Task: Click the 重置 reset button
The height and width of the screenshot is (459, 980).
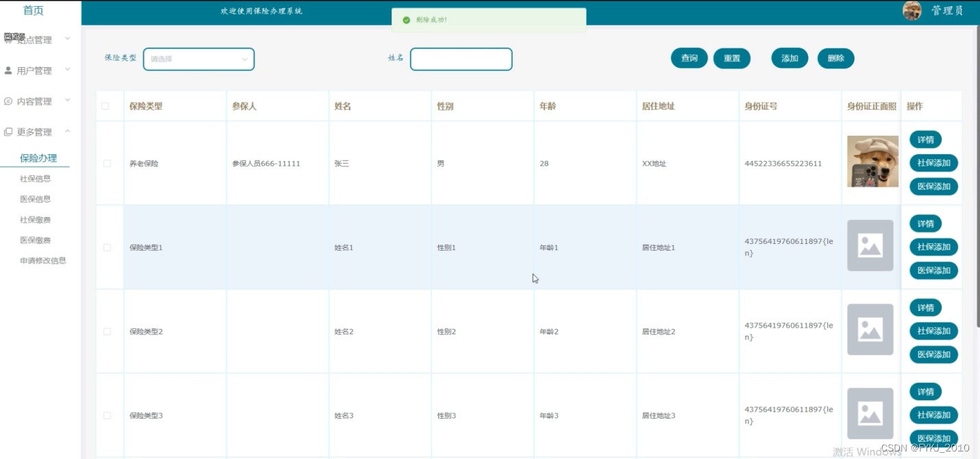Action: (x=732, y=58)
